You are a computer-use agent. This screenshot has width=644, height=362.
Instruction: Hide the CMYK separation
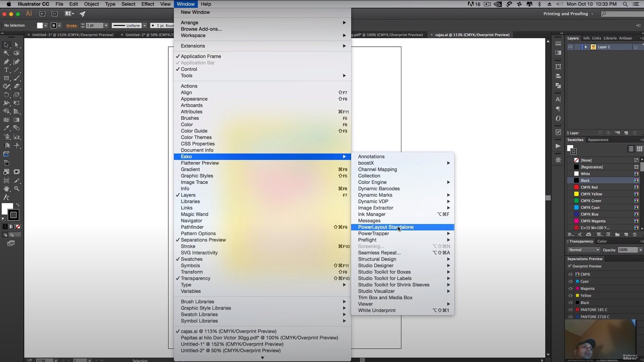571,274
